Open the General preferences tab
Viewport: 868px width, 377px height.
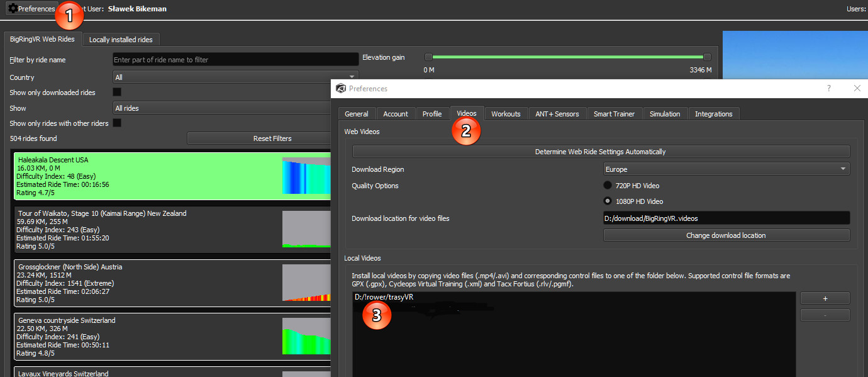click(357, 113)
